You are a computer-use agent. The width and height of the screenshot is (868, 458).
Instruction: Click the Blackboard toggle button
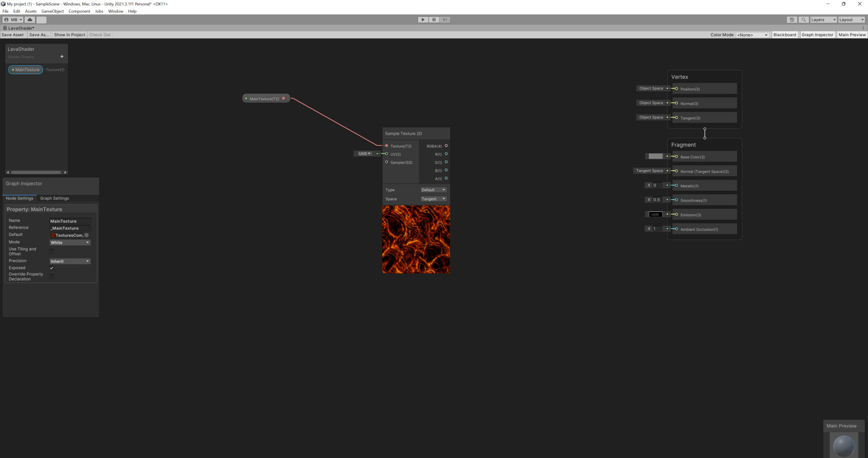point(784,34)
